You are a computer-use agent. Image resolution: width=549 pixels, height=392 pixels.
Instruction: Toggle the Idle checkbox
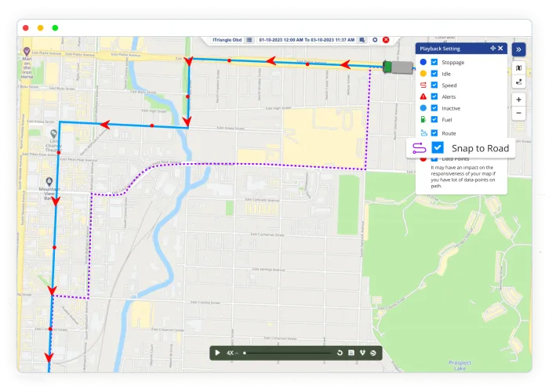434,74
